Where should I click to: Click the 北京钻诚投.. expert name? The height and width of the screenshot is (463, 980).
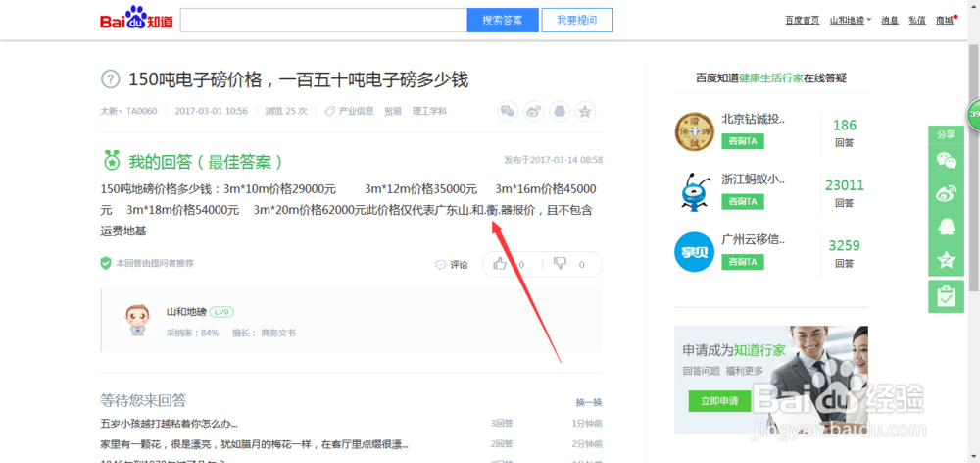coord(753,119)
